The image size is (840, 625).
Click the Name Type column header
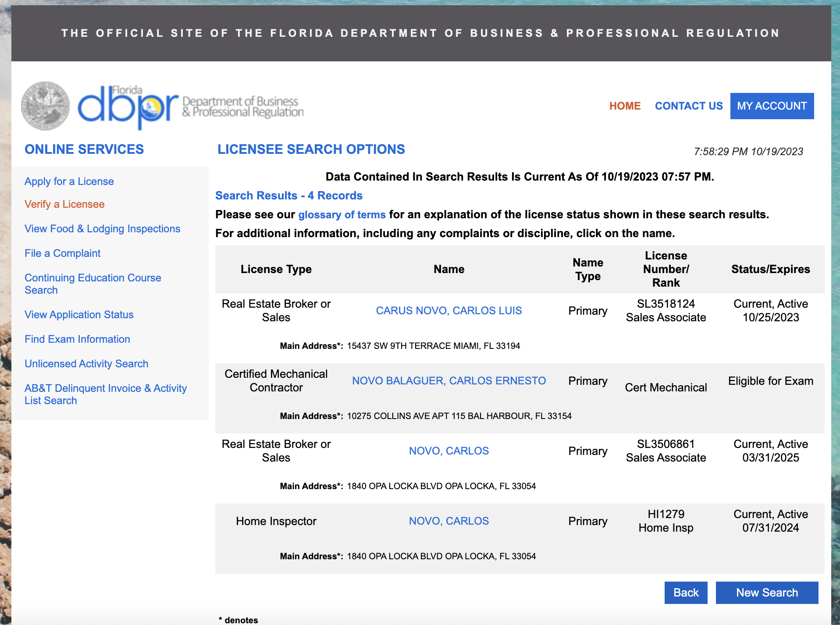pyautogui.click(x=588, y=269)
